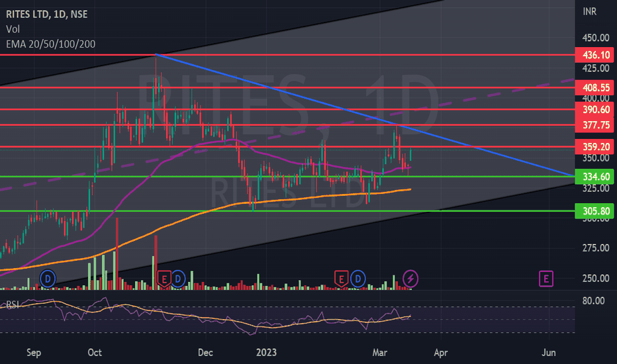Select the 436.10 red price label

pyautogui.click(x=596, y=55)
